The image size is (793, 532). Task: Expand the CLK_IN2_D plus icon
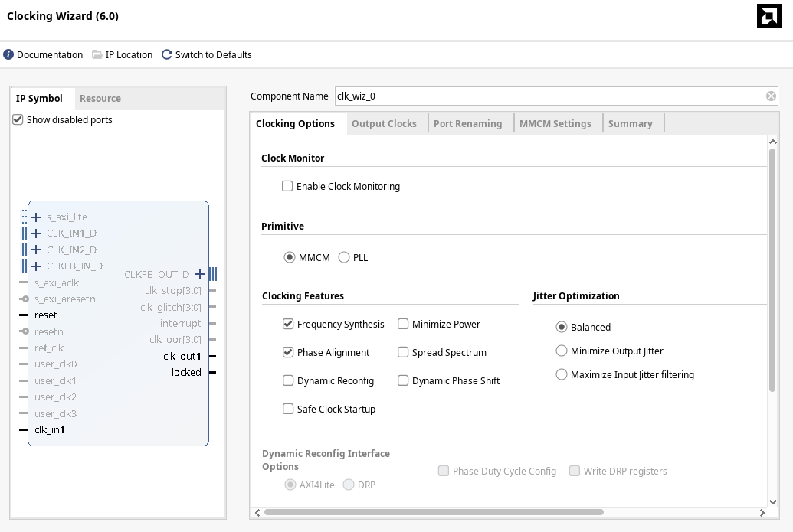pos(36,250)
